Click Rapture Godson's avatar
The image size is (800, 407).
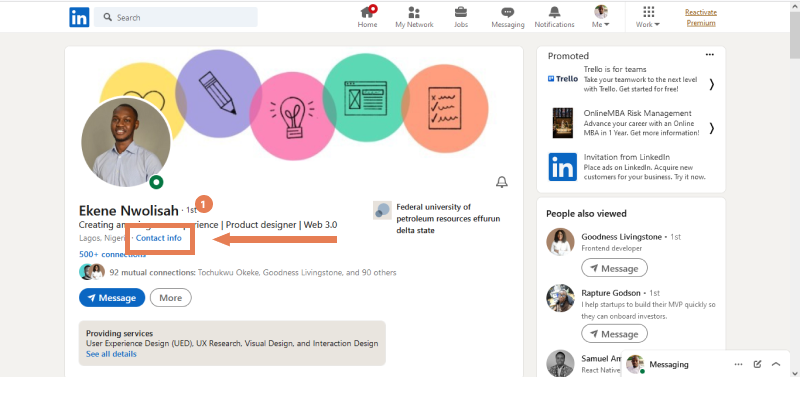click(x=560, y=298)
